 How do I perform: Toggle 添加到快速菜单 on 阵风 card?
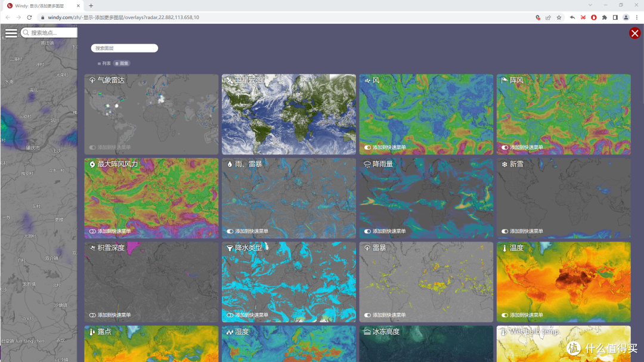pyautogui.click(x=505, y=147)
